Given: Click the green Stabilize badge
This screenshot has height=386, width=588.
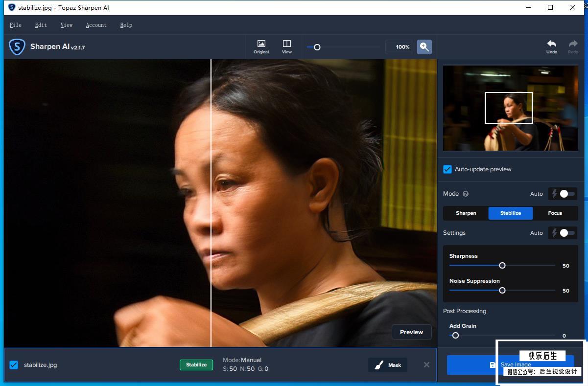Looking at the screenshot, I should tap(196, 365).
